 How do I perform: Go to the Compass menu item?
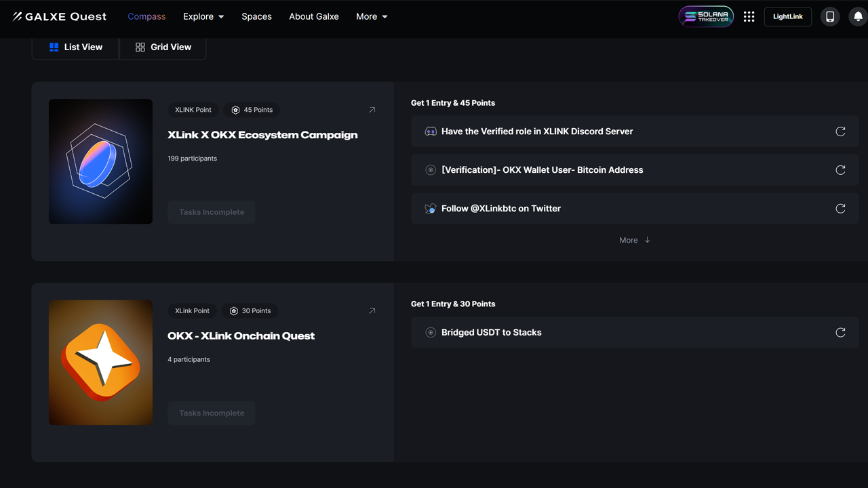coord(146,16)
